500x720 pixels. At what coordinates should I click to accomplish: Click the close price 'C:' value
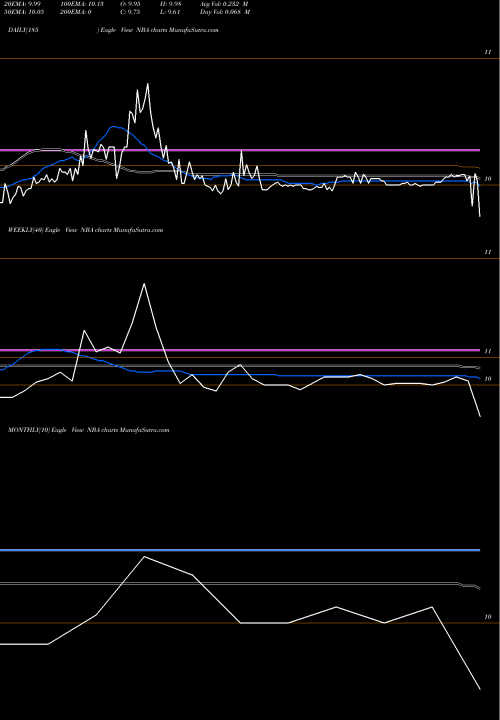tap(130, 12)
